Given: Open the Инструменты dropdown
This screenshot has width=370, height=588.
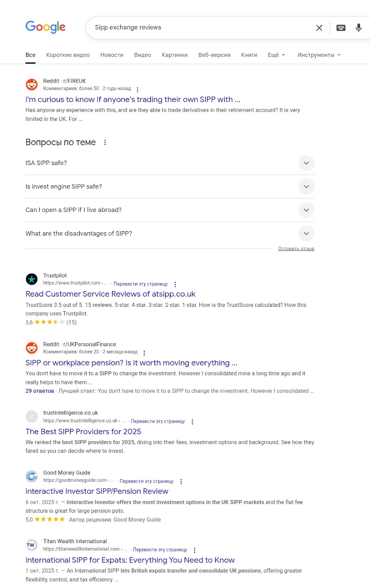Looking at the screenshot, I should pos(319,55).
